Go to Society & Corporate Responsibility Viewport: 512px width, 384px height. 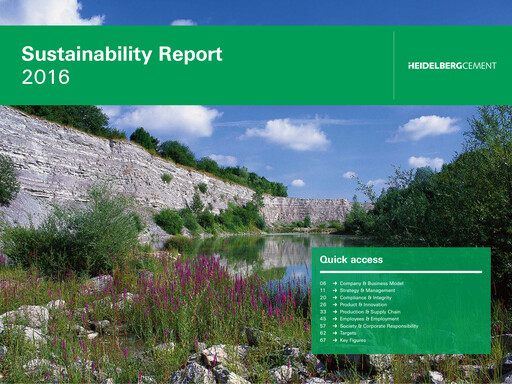[x=379, y=326]
